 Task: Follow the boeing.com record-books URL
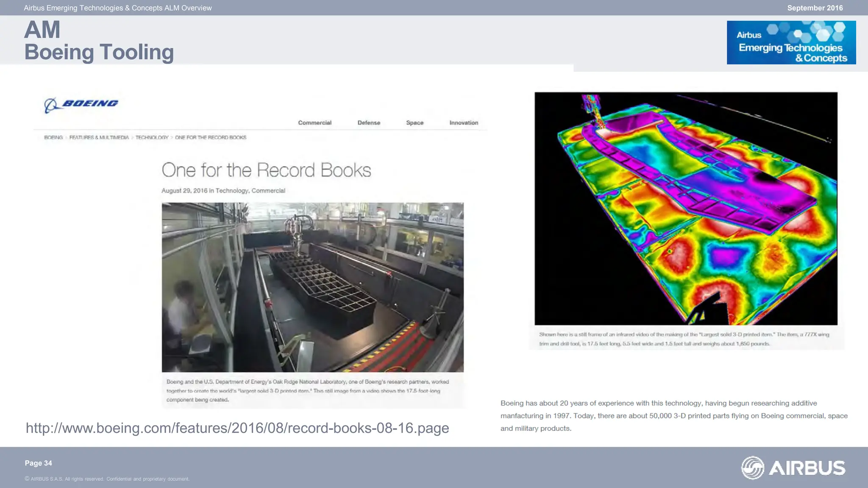(x=237, y=428)
